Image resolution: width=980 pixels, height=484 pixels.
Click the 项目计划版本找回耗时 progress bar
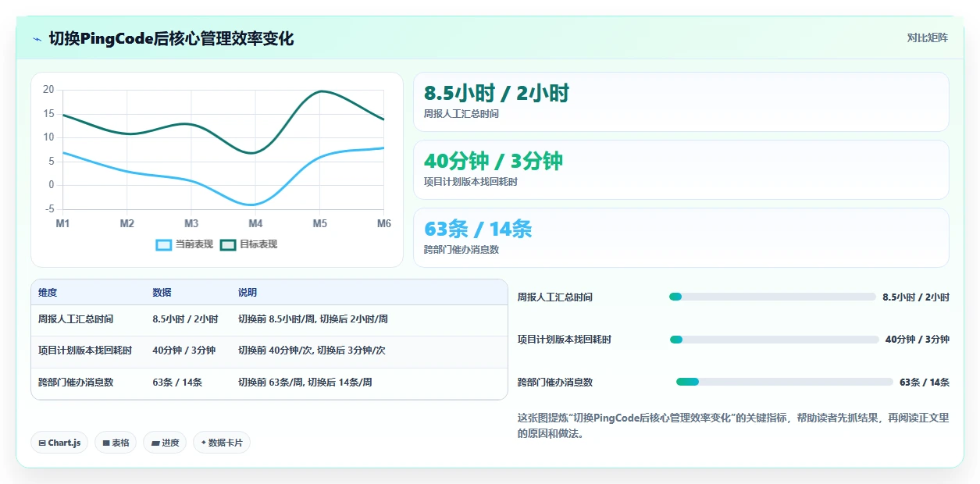[x=774, y=340]
